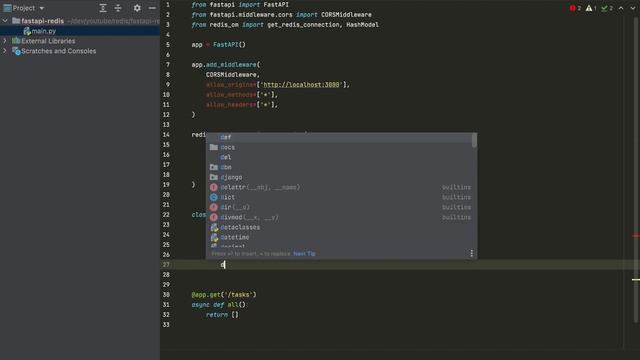Click the dict class icon in suggestions
This screenshot has height=360, width=640.
pyautogui.click(x=213, y=197)
